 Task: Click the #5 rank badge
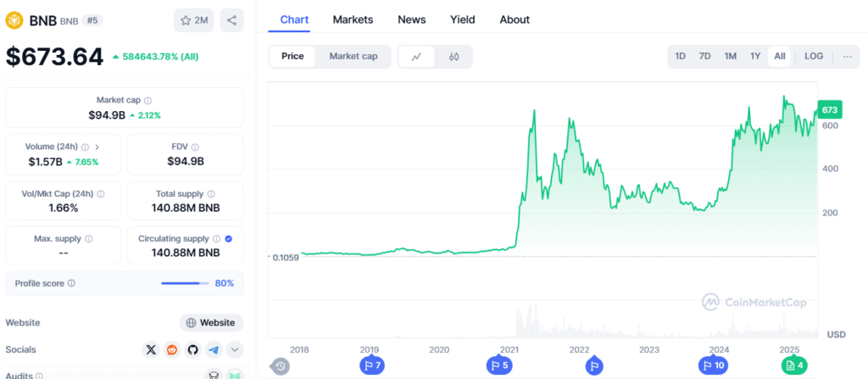(x=92, y=20)
